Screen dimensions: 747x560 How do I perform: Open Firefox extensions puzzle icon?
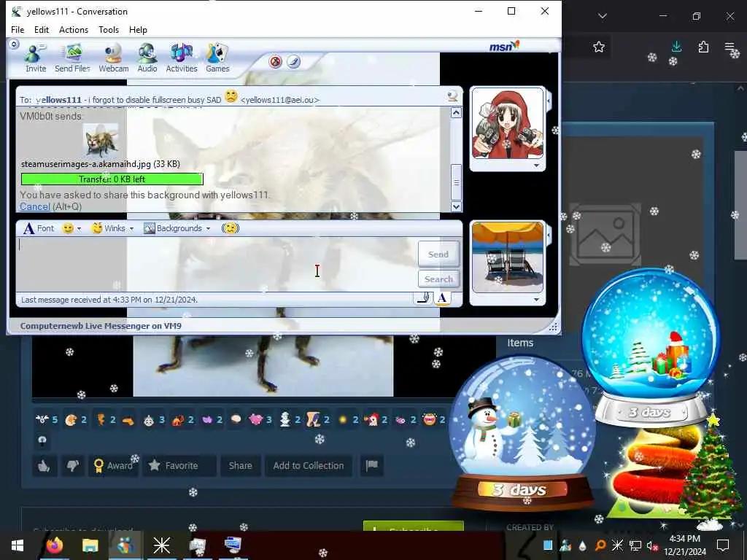703,47
